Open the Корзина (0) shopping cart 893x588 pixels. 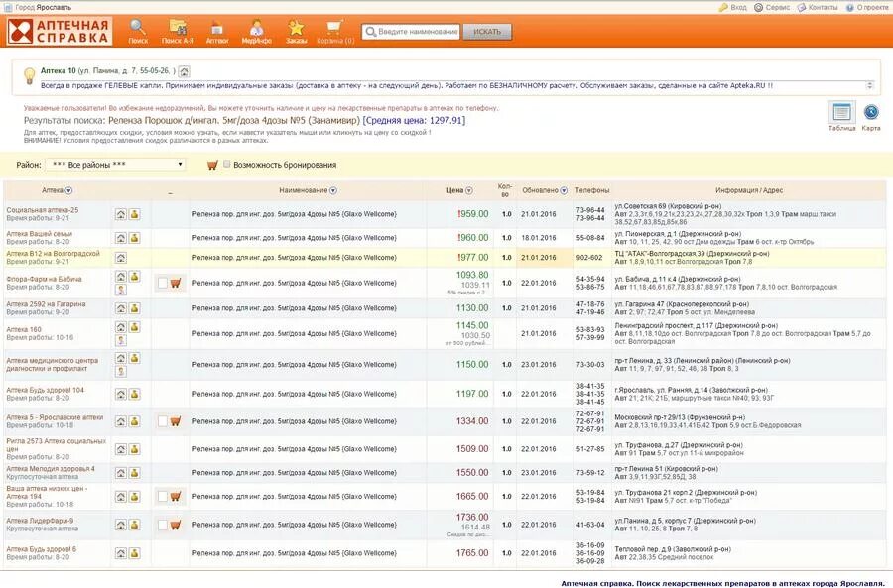click(x=335, y=32)
